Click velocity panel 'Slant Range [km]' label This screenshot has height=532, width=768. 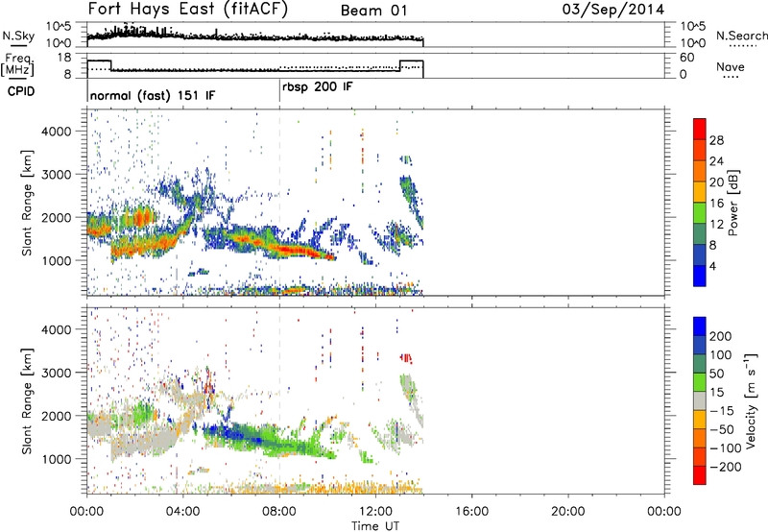point(27,401)
